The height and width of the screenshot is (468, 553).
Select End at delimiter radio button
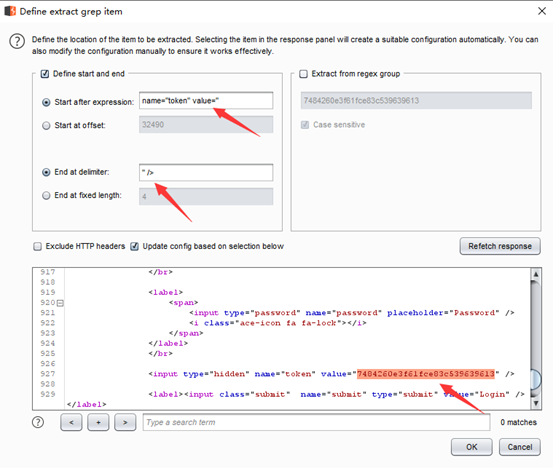click(x=46, y=172)
